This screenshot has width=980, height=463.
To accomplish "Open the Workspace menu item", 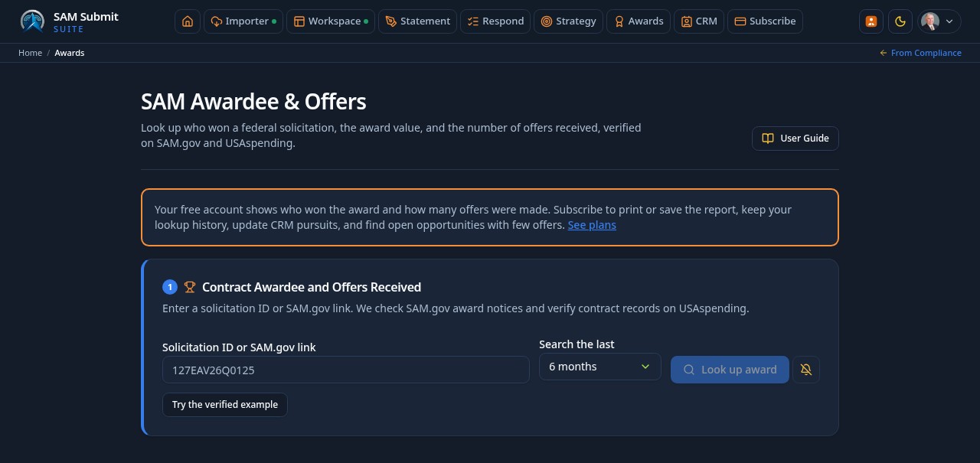I will coord(331,21).
